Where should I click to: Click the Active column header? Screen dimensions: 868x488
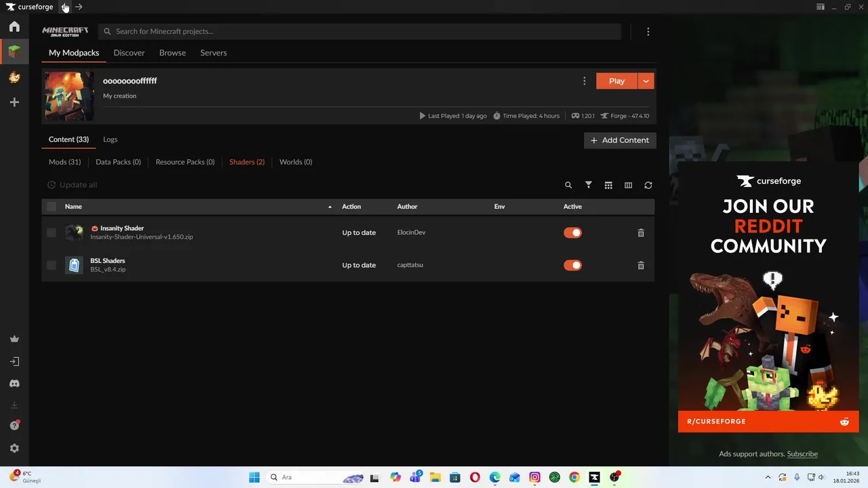coord(572,207)
